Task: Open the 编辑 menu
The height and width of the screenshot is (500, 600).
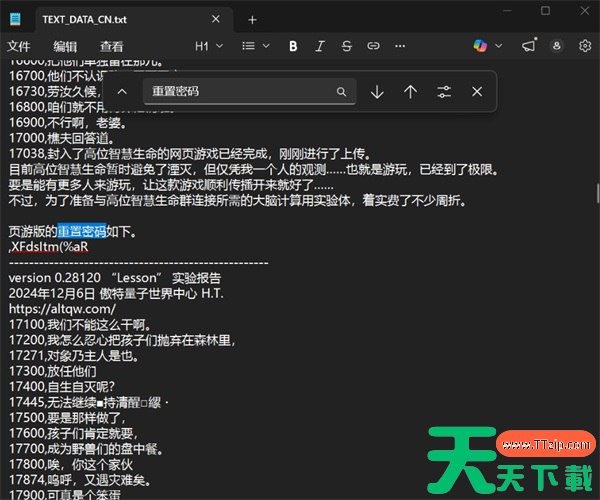Action: point(65,46)
